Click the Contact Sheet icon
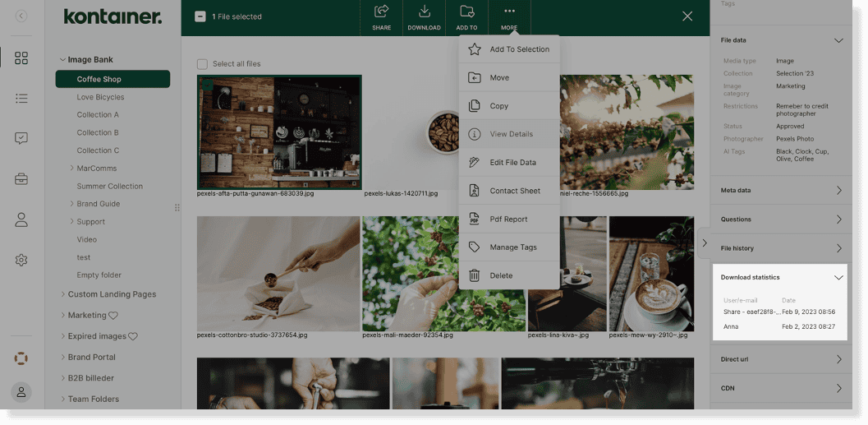The height and width of the screenshot is (425, 868). click(475, 191)
